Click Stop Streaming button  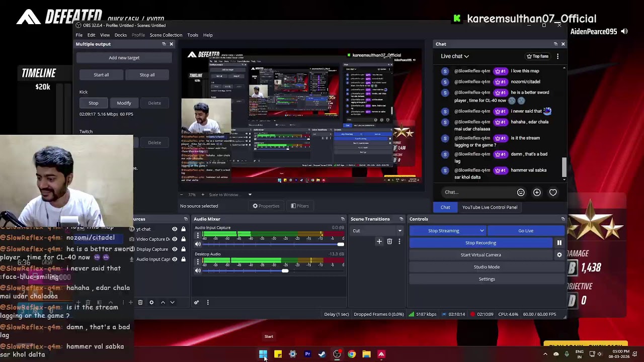[444, 231]
